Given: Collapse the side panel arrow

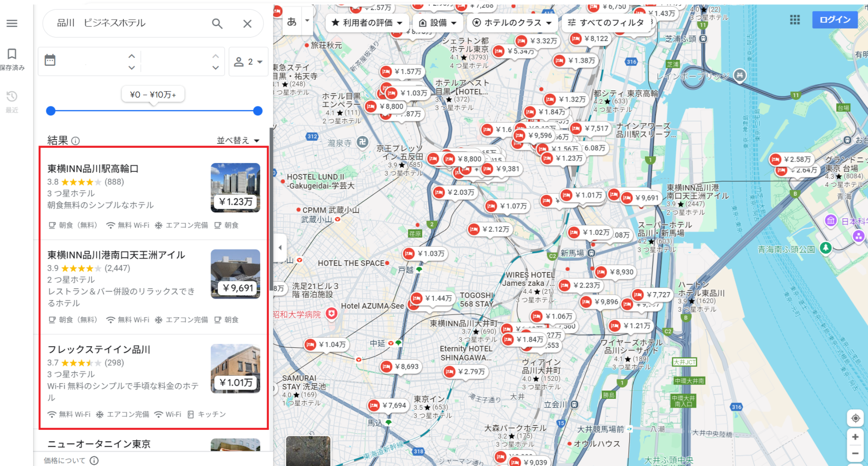Looking at the screenshot, I should [280, 248].
